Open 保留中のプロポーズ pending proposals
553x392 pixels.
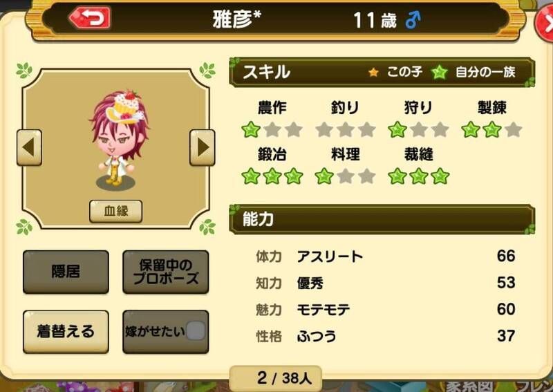166,272
